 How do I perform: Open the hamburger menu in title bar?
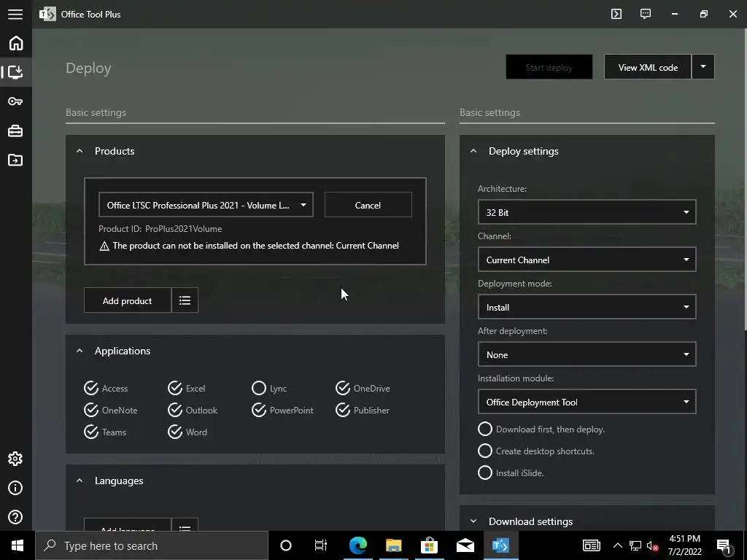[x=15, y=14]
